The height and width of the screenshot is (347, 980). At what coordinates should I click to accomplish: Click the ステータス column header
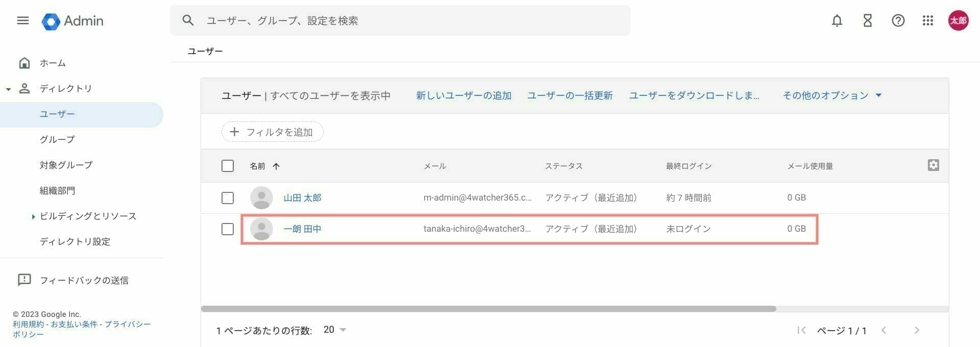[564, 166]
